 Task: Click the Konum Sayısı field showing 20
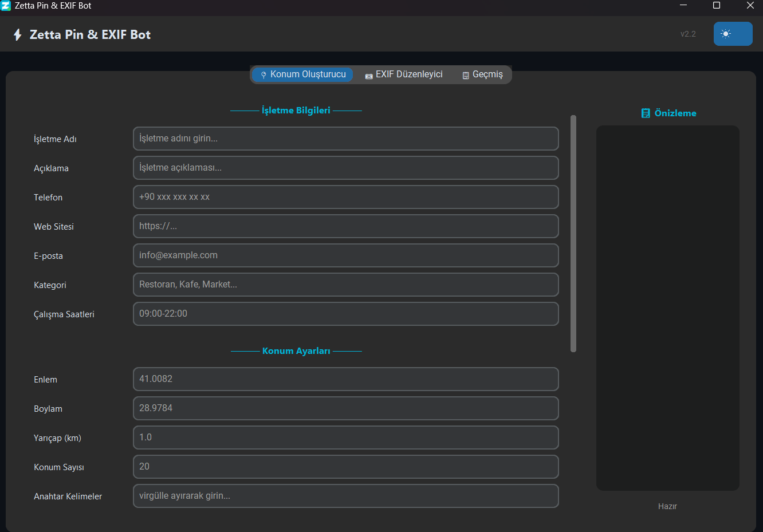[x=346, y=467]
